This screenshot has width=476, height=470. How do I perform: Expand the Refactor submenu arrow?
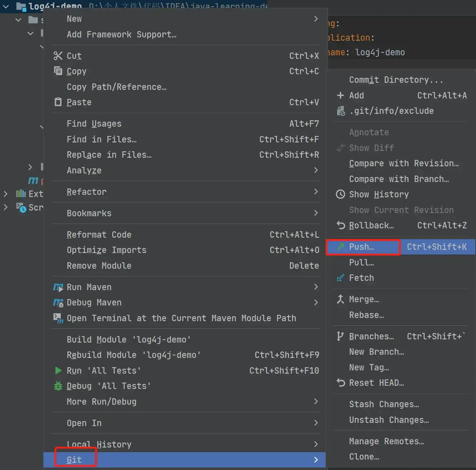316,192
